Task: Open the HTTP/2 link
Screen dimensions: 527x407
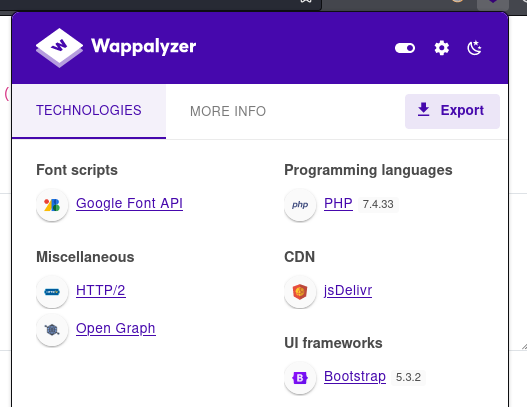Action: (x=101, y=290)
